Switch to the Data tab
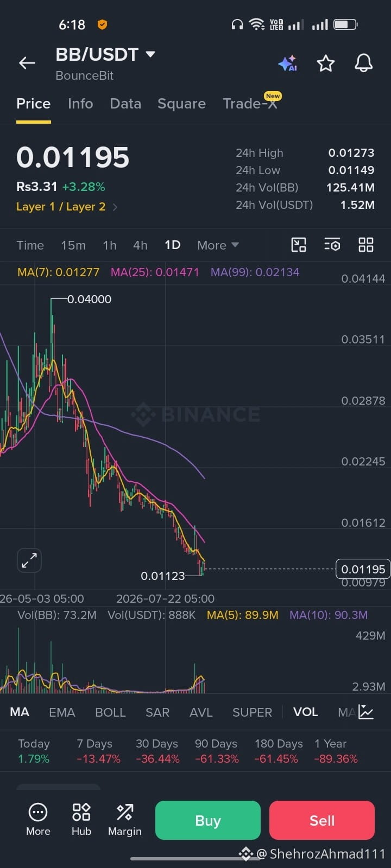This screenshot has width=391, height=868. (x=125, y=104)
